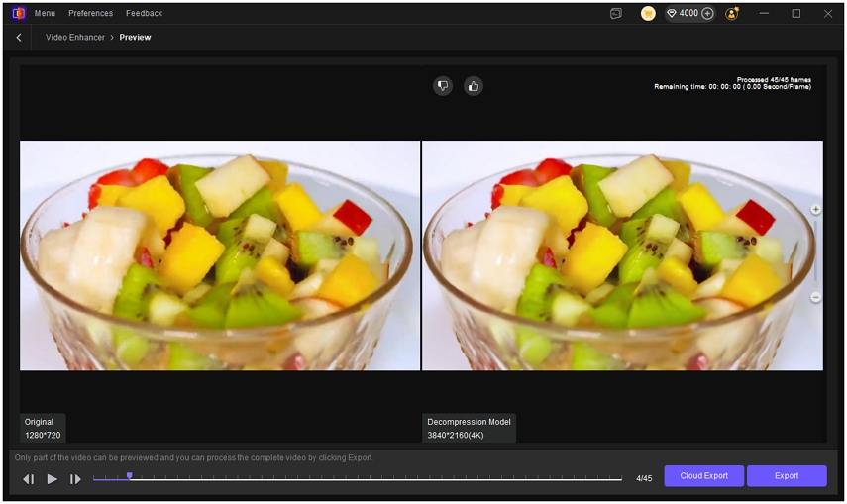
Task: Add credits with the plus icon
Action: coord(707,13)
